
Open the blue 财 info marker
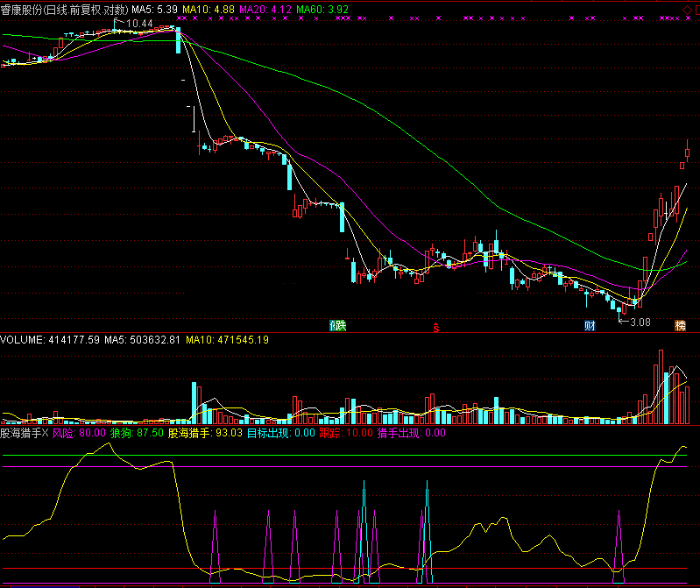pyautogui.click(x=590, y=325)
